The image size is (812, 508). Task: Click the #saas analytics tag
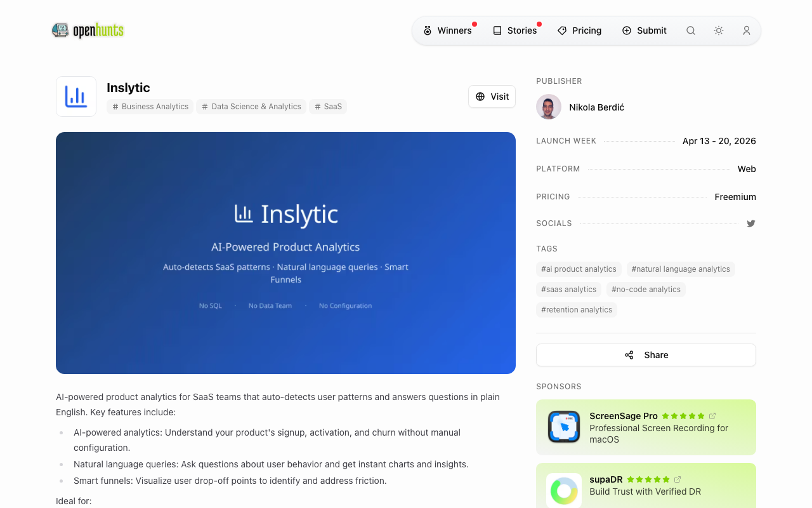point(568,290)
